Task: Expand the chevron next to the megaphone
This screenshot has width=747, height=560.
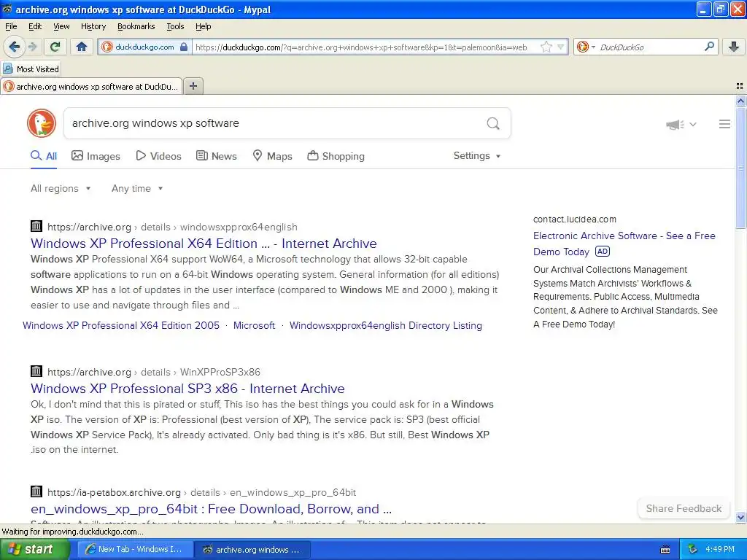Action: coord(693,125)
